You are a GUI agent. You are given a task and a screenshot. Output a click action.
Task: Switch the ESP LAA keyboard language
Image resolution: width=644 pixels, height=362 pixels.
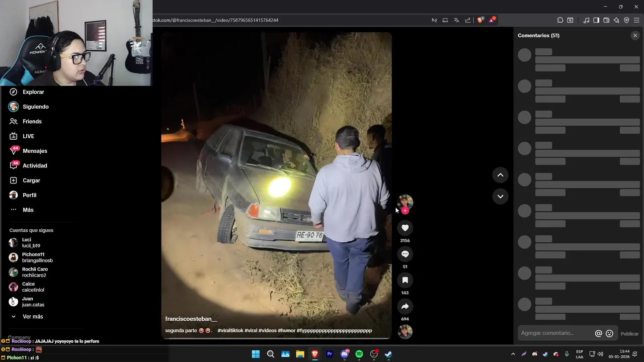[580, 354]
